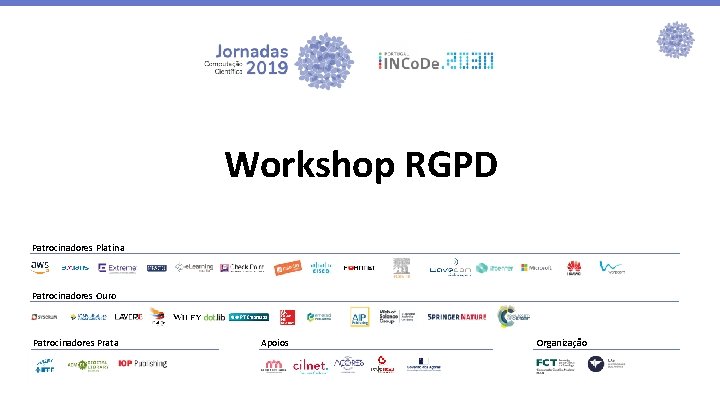Click the ACM Digital Library logo

88,365
